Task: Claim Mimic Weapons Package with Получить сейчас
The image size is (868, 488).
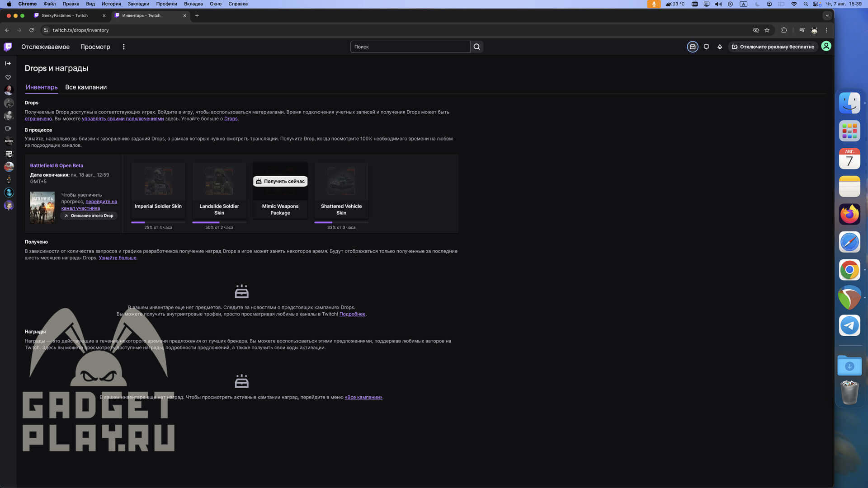Action: (280, 181)
